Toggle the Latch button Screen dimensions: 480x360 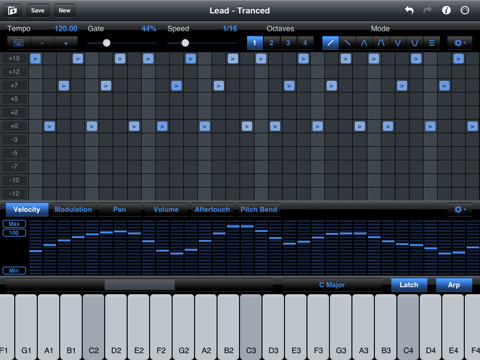point(409,285)
